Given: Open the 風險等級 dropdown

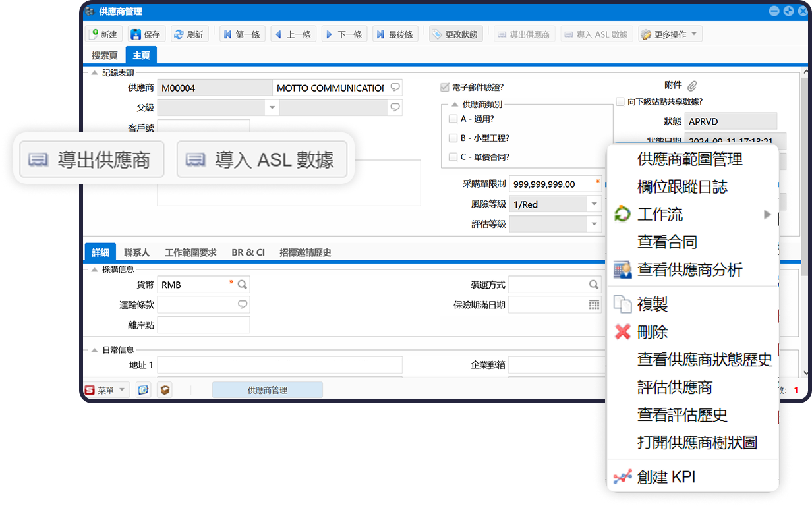Looking at the screenshot, I should (594, 204).
